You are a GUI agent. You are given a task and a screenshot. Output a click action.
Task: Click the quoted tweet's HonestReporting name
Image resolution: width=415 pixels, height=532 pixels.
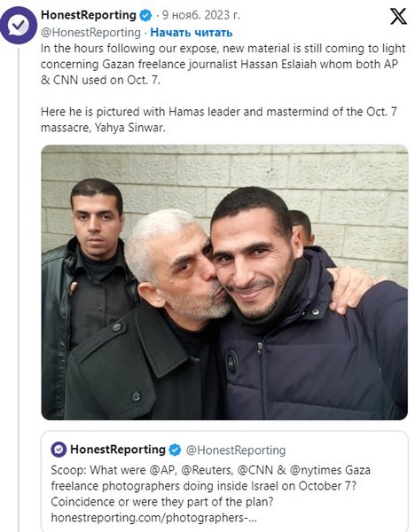118,450
